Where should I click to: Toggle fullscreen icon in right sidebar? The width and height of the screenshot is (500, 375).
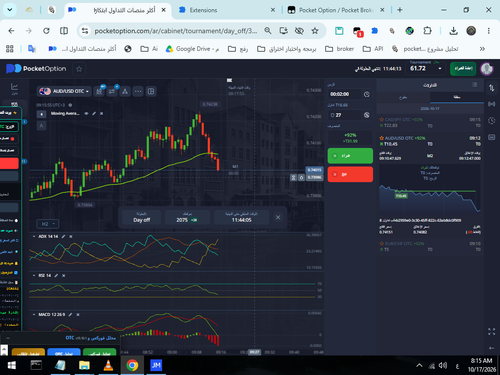click(492, 331)
